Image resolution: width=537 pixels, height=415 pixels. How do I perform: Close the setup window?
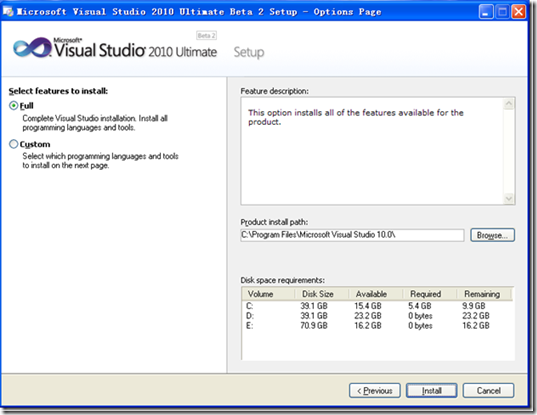tap(519, 12)
